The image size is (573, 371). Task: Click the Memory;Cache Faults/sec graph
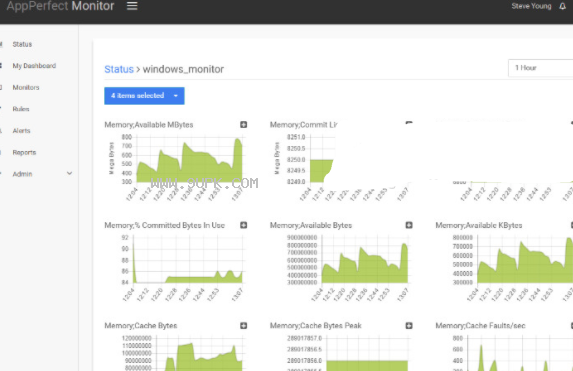520,353
